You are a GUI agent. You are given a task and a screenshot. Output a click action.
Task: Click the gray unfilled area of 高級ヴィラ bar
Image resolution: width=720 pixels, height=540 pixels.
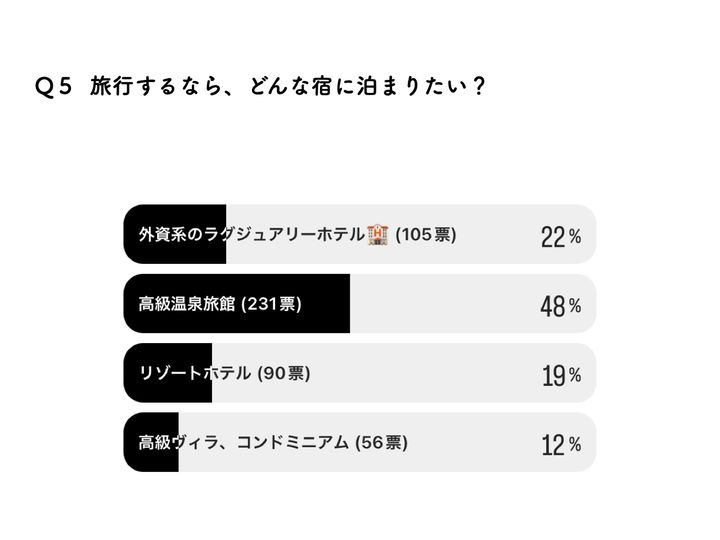tap(470, 442)
